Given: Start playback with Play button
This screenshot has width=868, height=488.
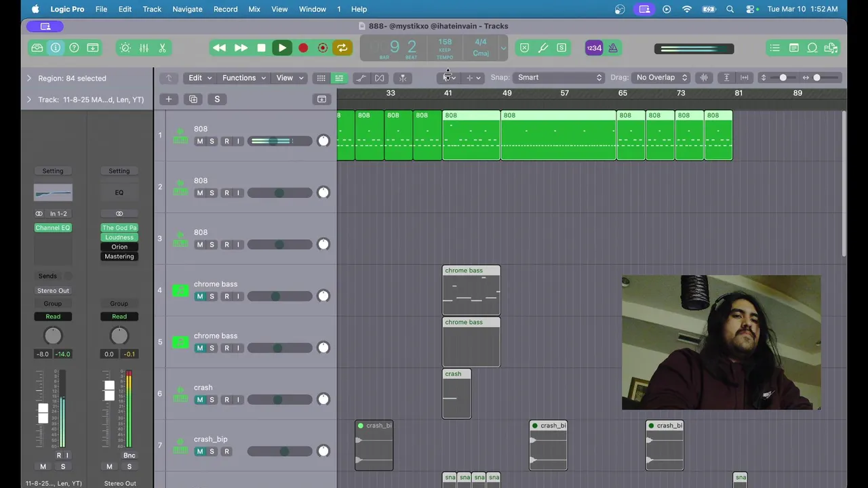Looking at the screenshot, I should (282, 48).
